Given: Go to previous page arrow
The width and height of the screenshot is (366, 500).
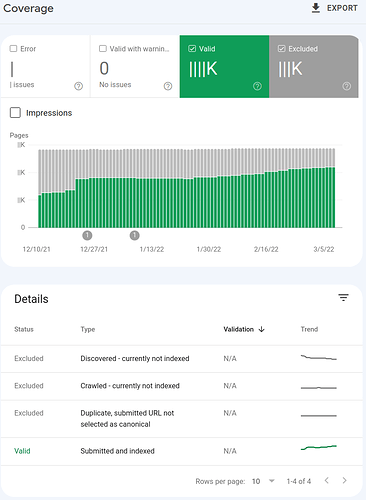Looking at the screenshot, I should (327, 480).
